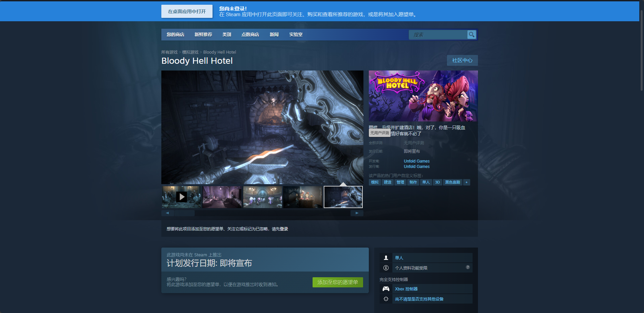Image resolution: width=644 pixels, height=313 pixels.
Task: Click the single-player person icon
Action: click(386, 258)
